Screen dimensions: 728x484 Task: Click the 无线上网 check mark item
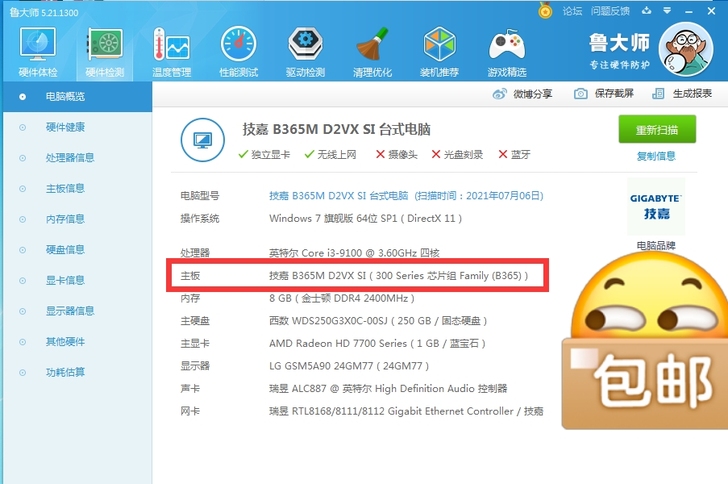tap(331, 155)
